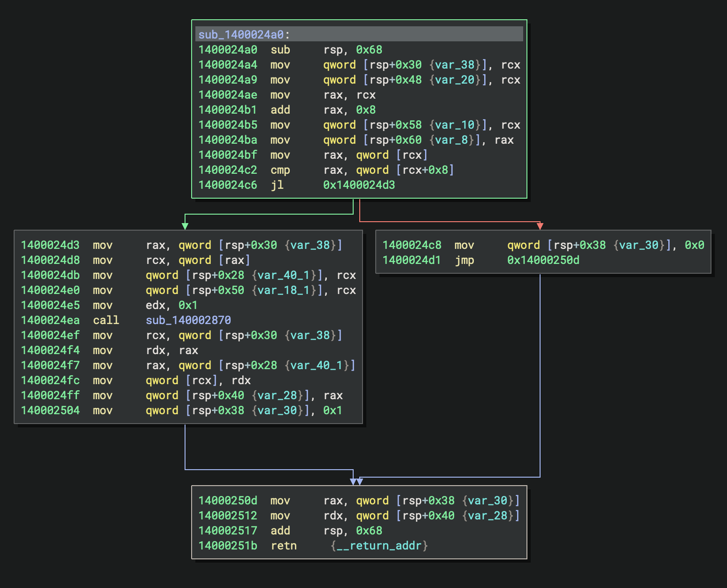Image resolution: width=727 pixels, height=588 pixels.
Task: Click the sub_1400024a0 function header label
Action: coord(241,34)
